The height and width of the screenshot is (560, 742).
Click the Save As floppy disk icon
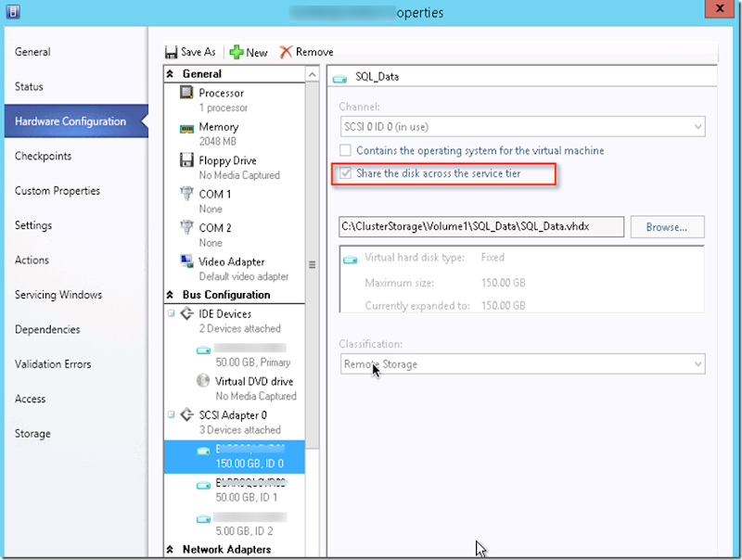coord(171,52)
